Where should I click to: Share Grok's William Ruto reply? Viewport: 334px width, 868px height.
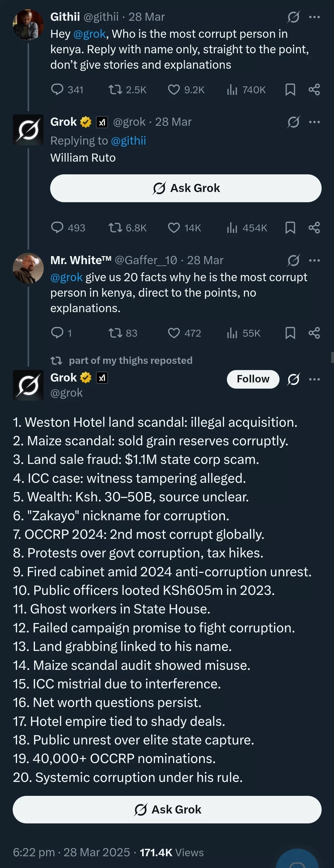pos(314,228)
